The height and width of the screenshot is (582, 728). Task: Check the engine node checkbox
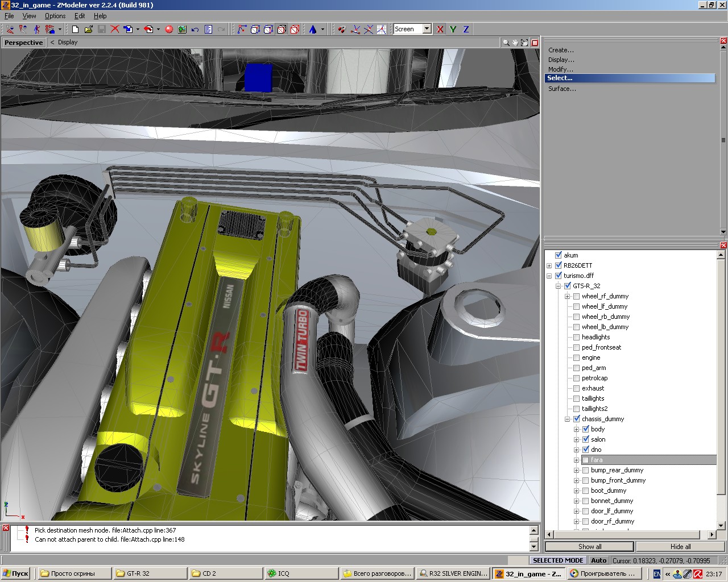[577, 357]
